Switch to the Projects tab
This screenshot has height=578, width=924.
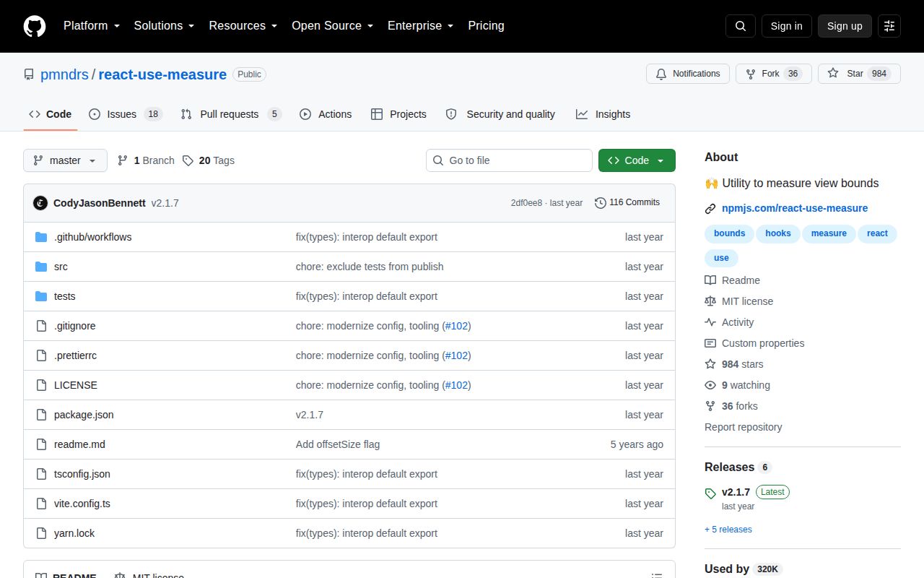tap(398, 114)
